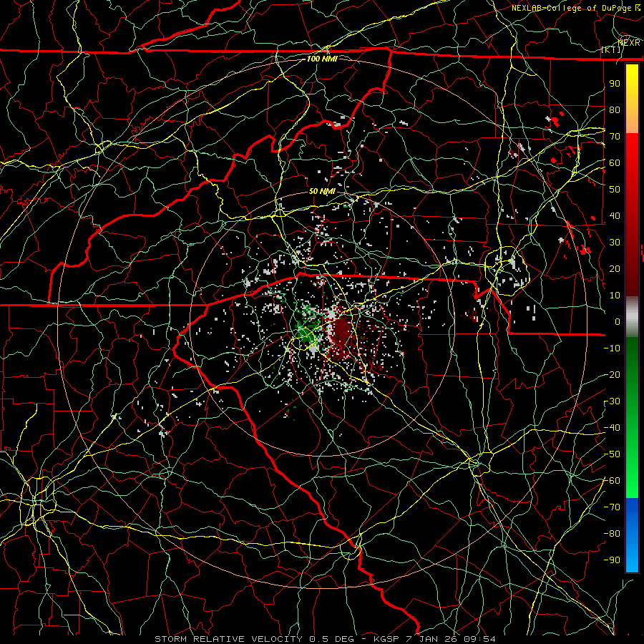644x644 pixels.
Task: Click the gray zero-velocity segment of color bar
Action: [x=632, y=317]
